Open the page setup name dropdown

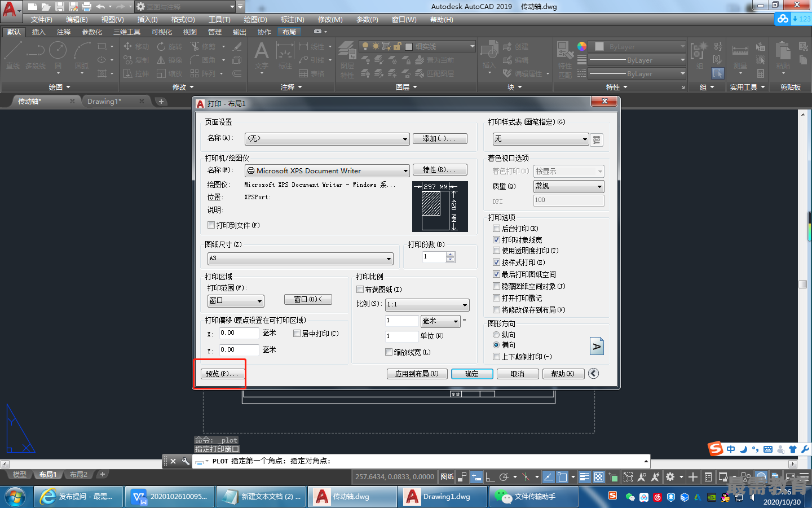click(x=327, y=139)
